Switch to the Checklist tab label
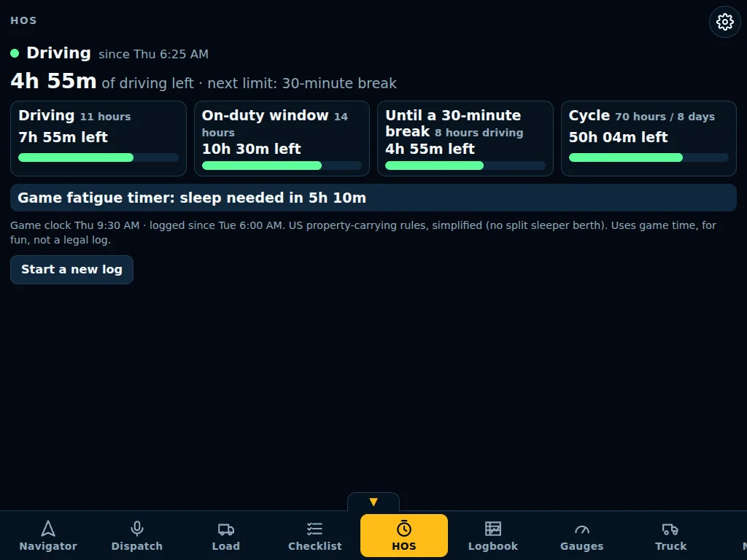This screenshot has width=747, height=560. (x=314, y=546)
